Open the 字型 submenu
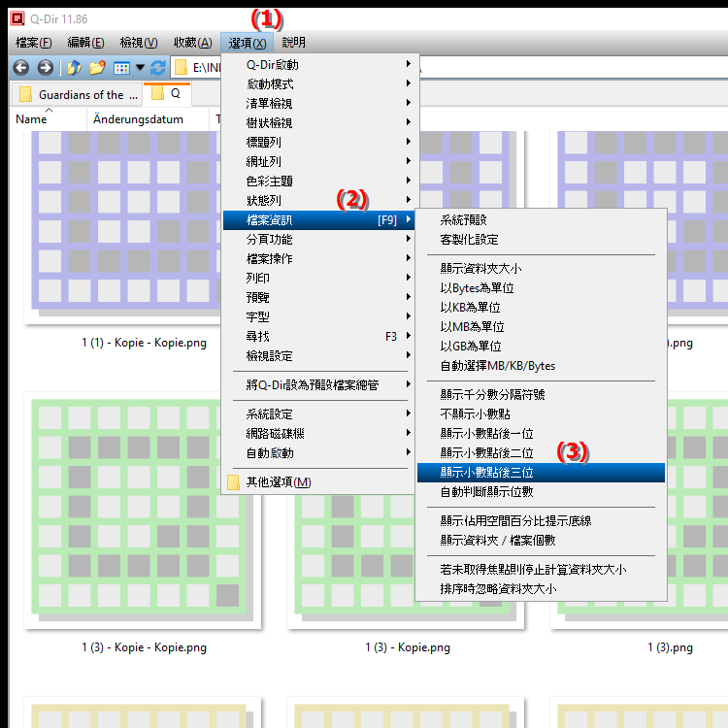Screen dimensions: 728x728 [x=320, y=316]
